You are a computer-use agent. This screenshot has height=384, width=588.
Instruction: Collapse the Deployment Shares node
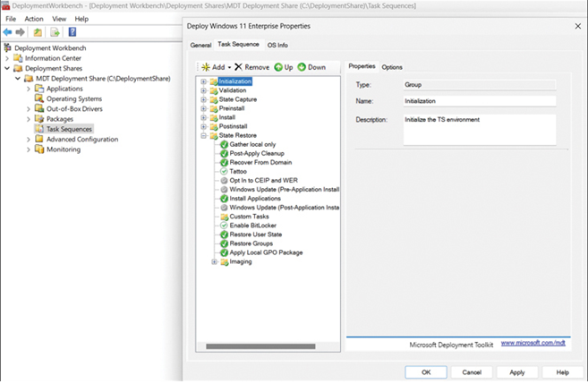coord(7,68)
